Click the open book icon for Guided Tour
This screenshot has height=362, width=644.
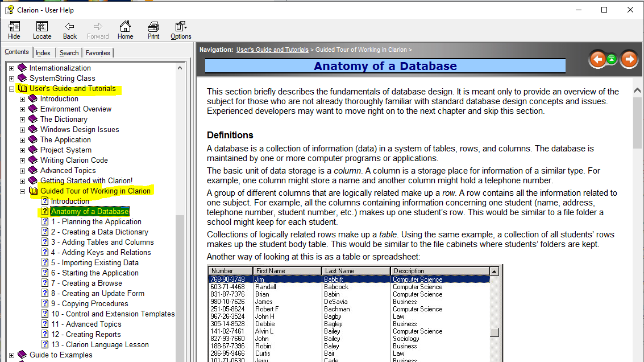pos(34,191)
